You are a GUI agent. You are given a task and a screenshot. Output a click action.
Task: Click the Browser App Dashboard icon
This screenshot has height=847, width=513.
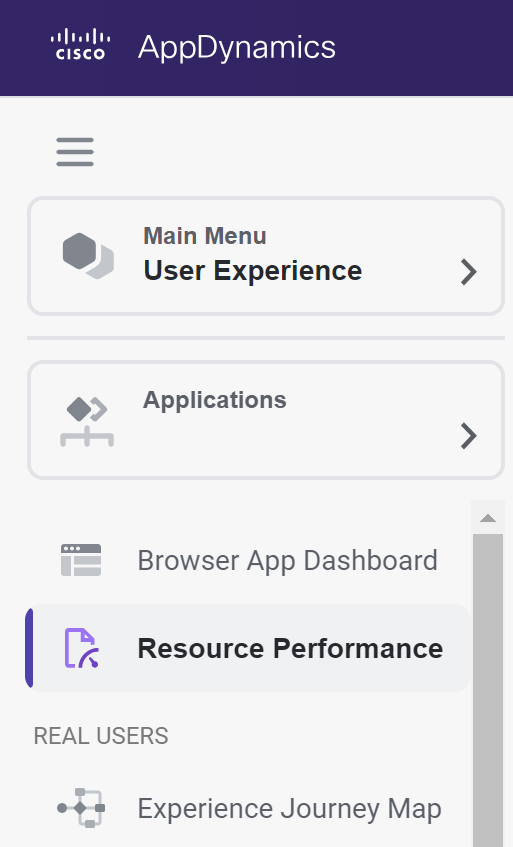(81, 560)
